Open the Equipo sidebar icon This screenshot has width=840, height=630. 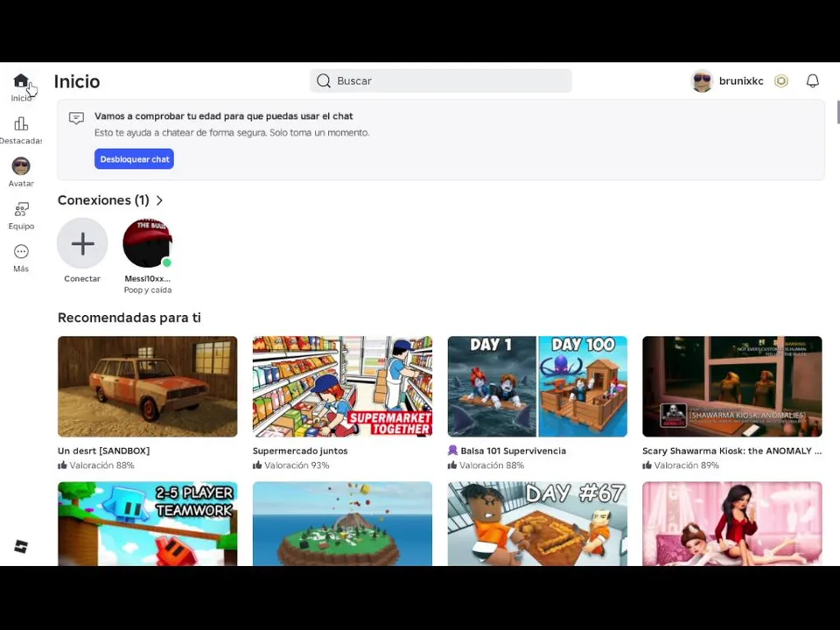click(x=21, y=209)
